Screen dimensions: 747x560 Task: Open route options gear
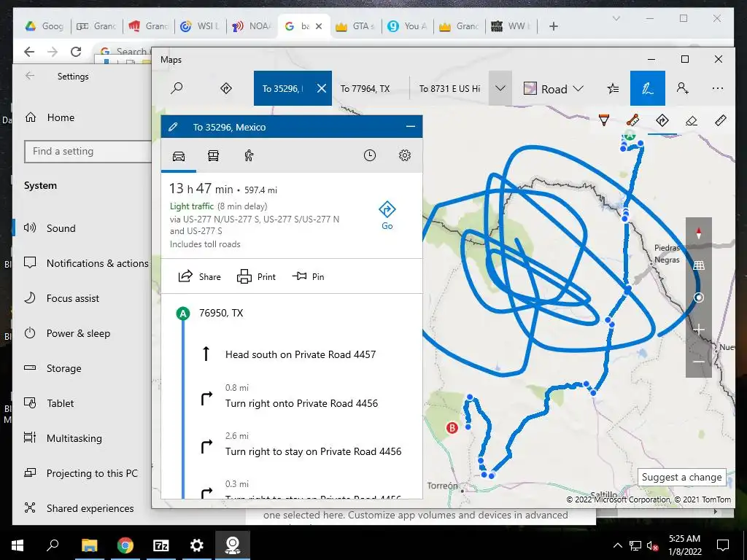pos(405,155)
